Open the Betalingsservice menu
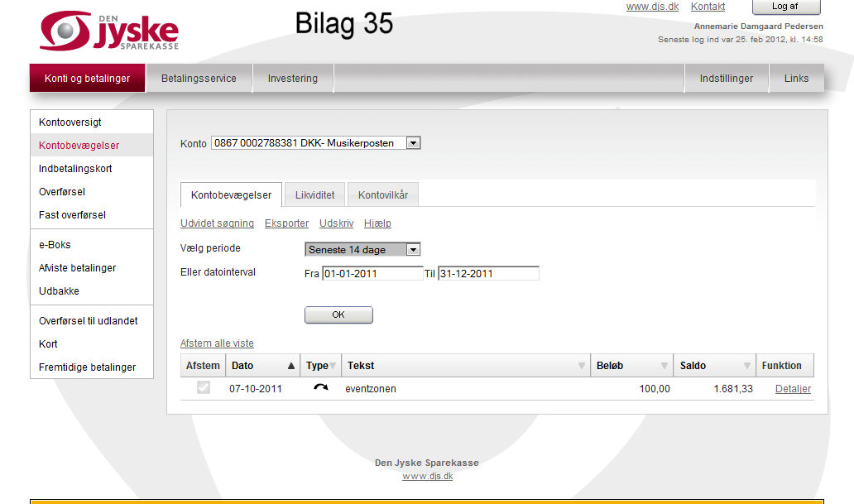 [199, 78]
